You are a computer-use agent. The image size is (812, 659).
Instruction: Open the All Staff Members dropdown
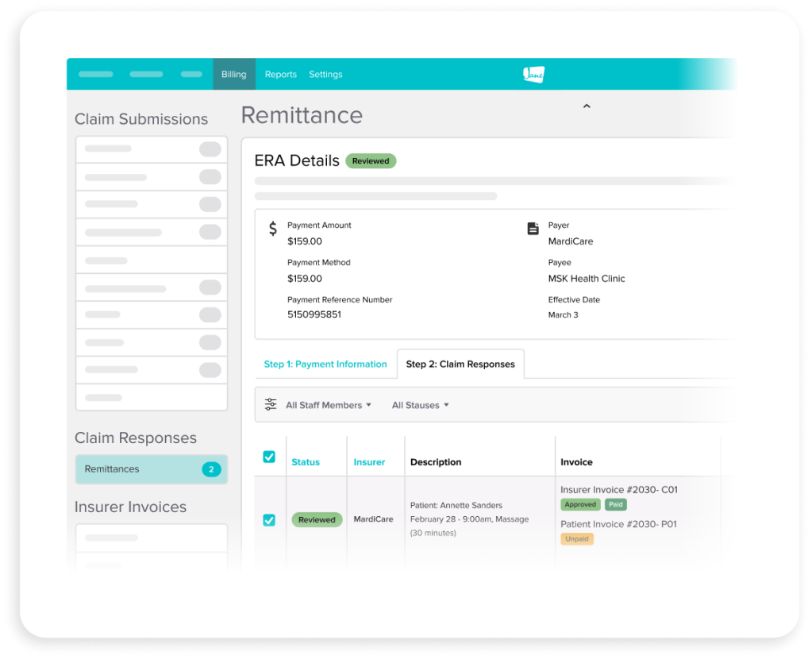click(x=328, y=405)
